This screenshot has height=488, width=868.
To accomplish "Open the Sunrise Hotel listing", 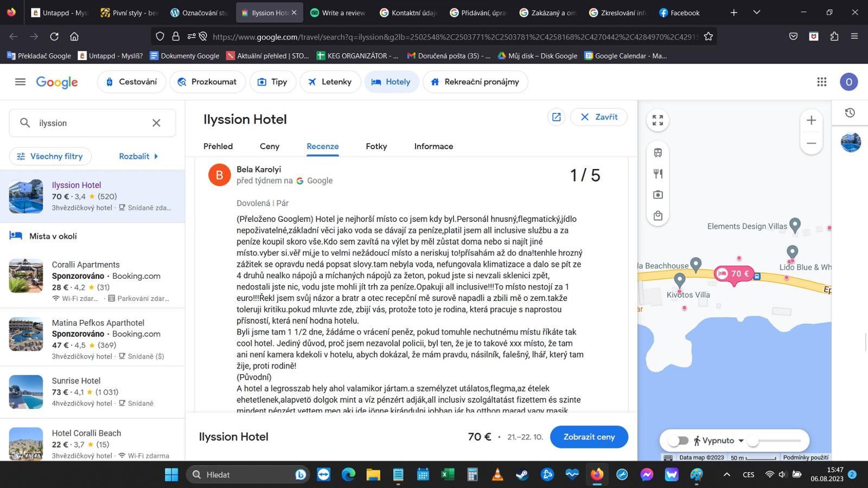I will [x=92, y=391].
